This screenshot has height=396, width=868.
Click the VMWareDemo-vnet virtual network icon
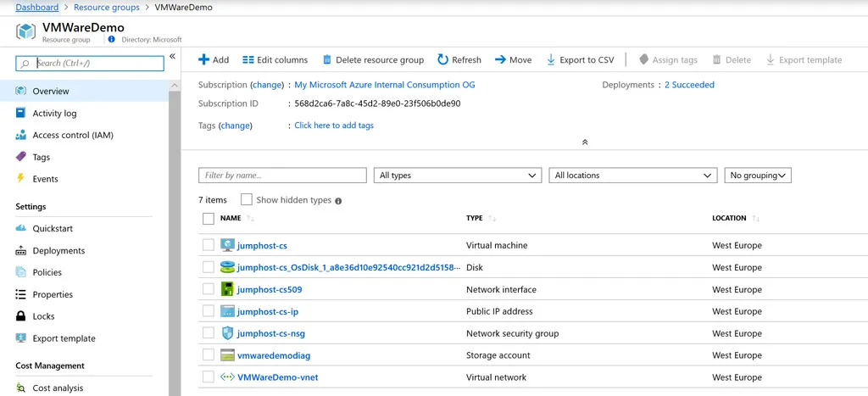pos(227,377)
